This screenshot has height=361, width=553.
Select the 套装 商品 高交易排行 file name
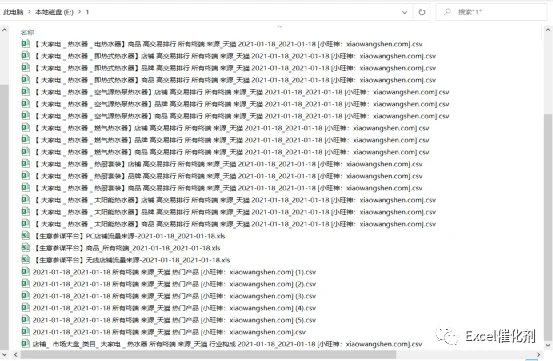[x=228, y=188]
